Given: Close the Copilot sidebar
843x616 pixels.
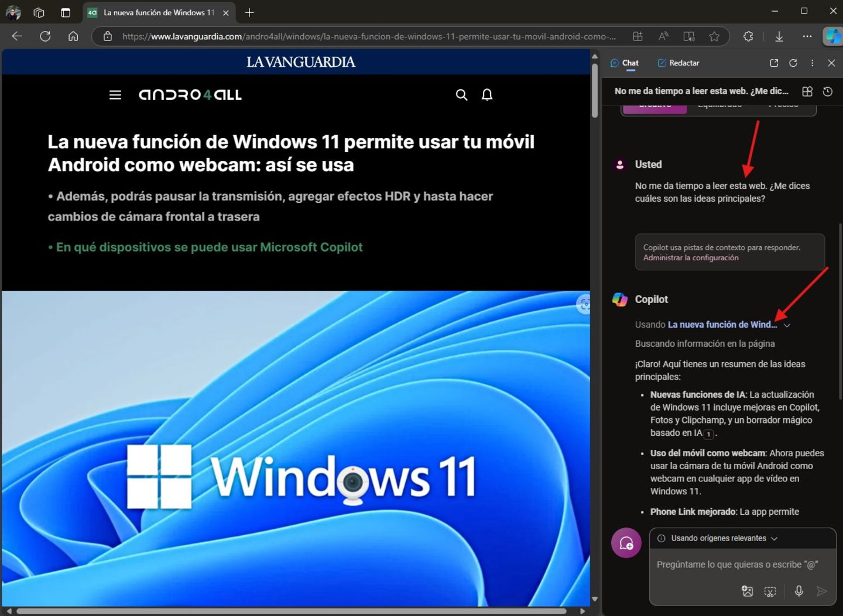Looking at the screenshot, I should click(x=831, y=63).
